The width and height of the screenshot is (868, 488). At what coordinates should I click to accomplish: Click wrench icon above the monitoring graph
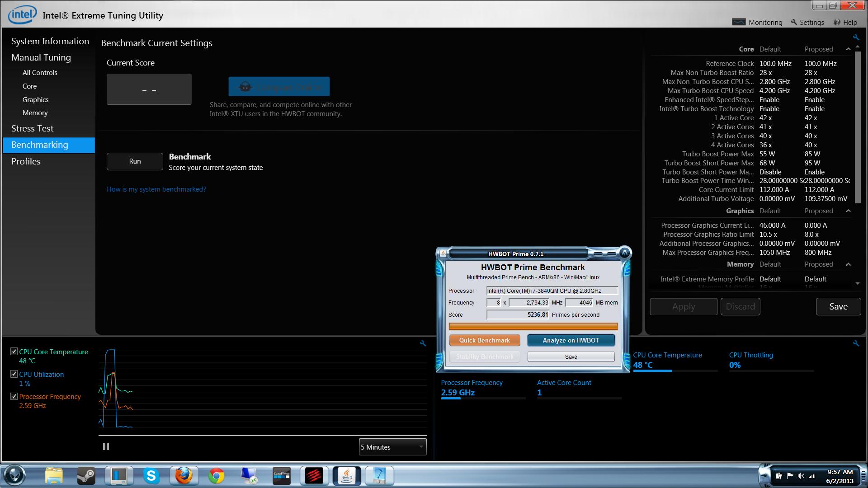pos(423,343)
